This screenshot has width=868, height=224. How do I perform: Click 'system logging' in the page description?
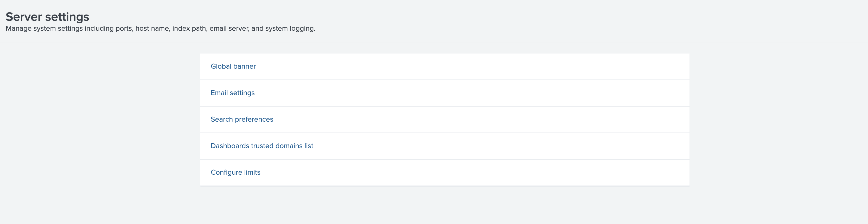coord(289,29)
